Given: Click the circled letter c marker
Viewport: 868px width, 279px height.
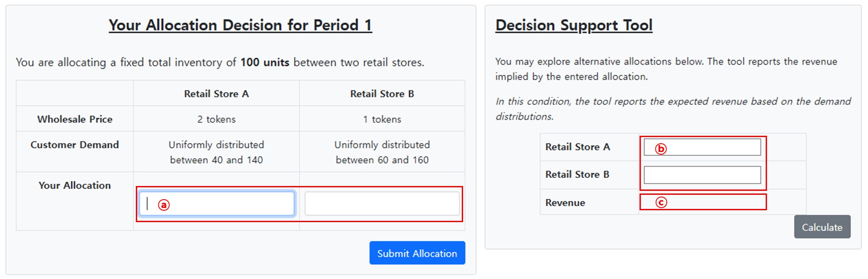Looking at the screenshot, I should click(661, 202).
